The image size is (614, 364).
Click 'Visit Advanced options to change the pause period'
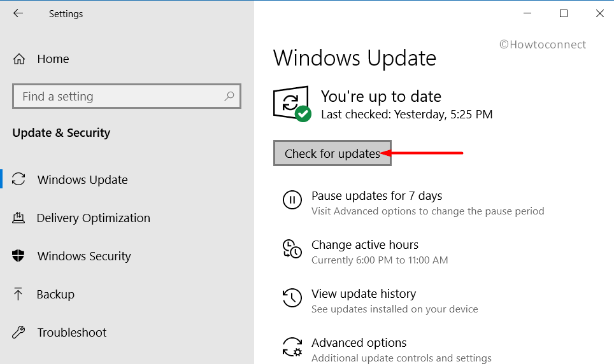pos(428,211)
